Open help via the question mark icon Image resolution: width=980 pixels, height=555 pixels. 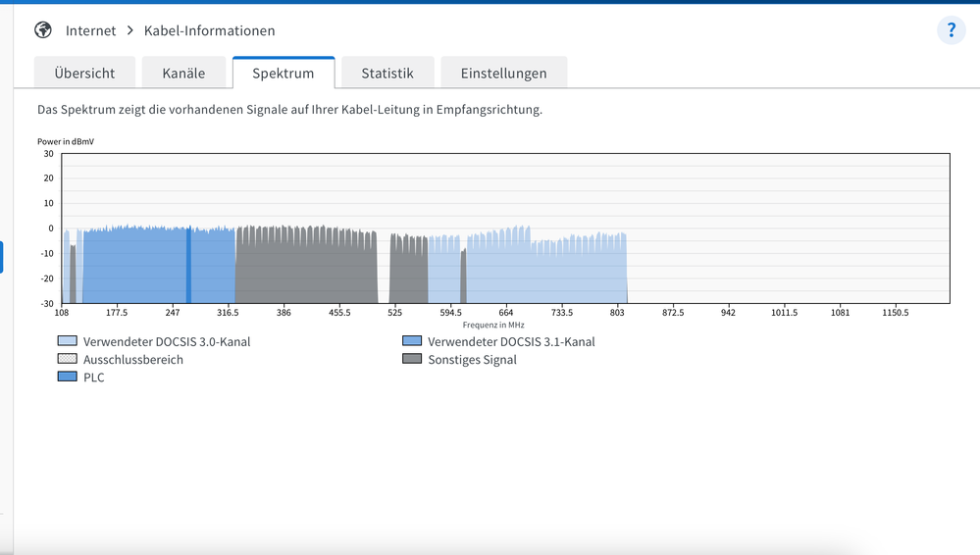click(x=951, y=30)
